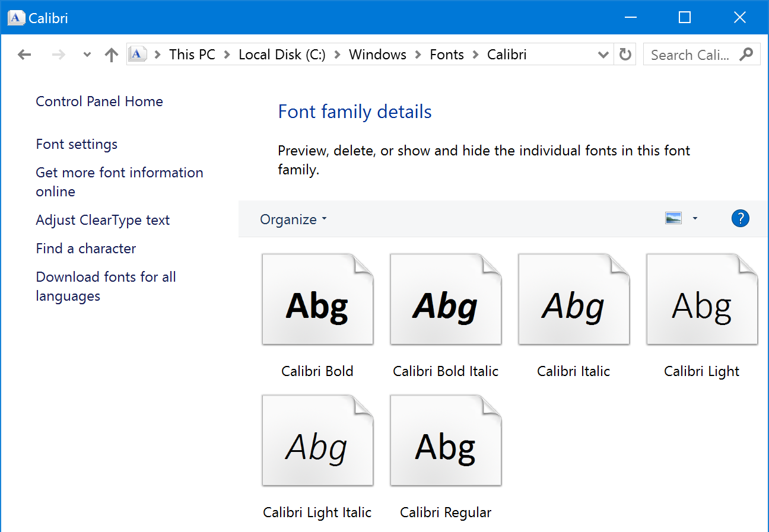Viewport: 769px width, 532px height.
Task: Refresh the Calibri folder view
Action: [625, 55]
